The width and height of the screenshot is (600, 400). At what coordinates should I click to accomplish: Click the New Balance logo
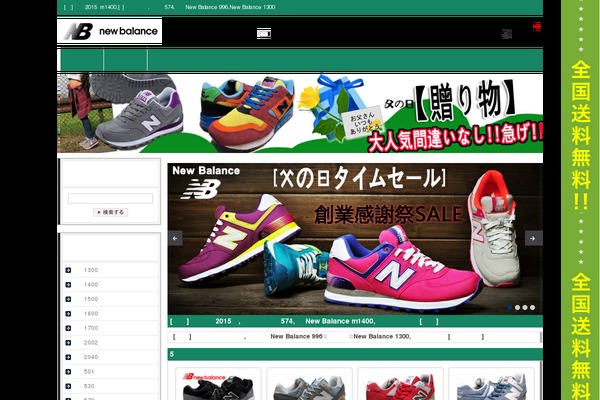pyautogui.click(x=109, y=31)
